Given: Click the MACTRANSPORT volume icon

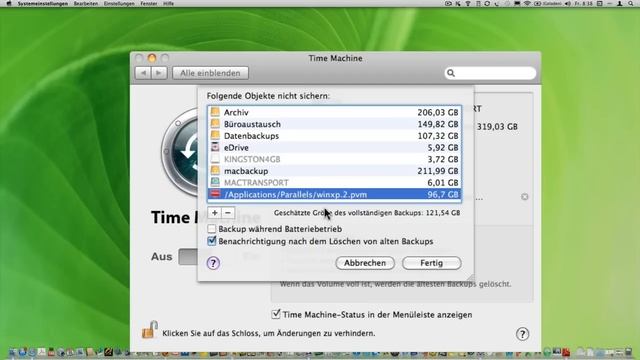Looking at the screenshot, I should tap(215, 182).
